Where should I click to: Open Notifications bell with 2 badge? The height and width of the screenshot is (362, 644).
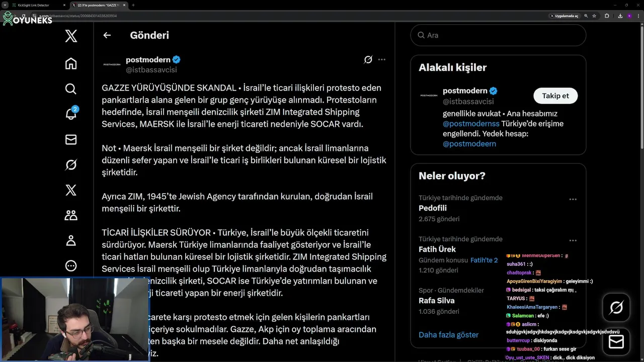coord(71,114)
